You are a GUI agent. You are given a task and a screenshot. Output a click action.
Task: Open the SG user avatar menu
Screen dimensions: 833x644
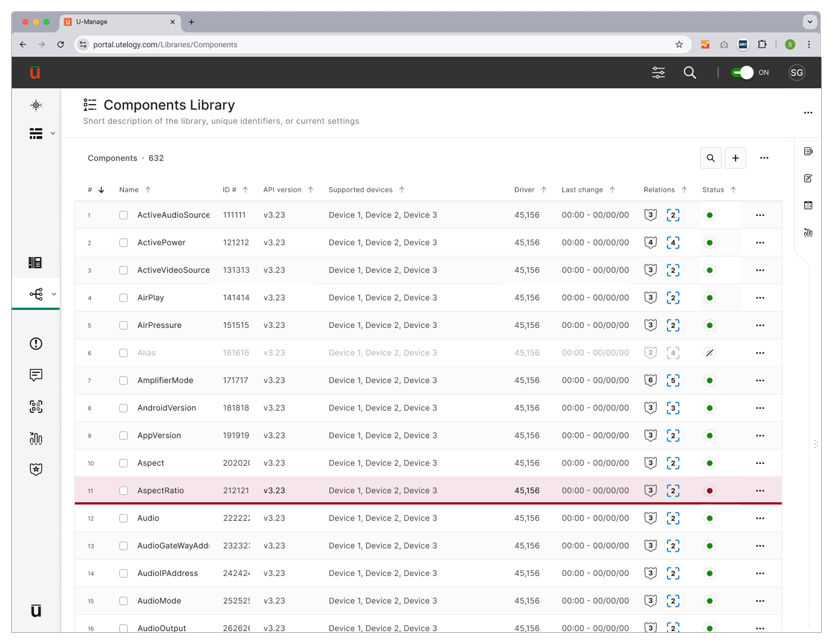796,73
